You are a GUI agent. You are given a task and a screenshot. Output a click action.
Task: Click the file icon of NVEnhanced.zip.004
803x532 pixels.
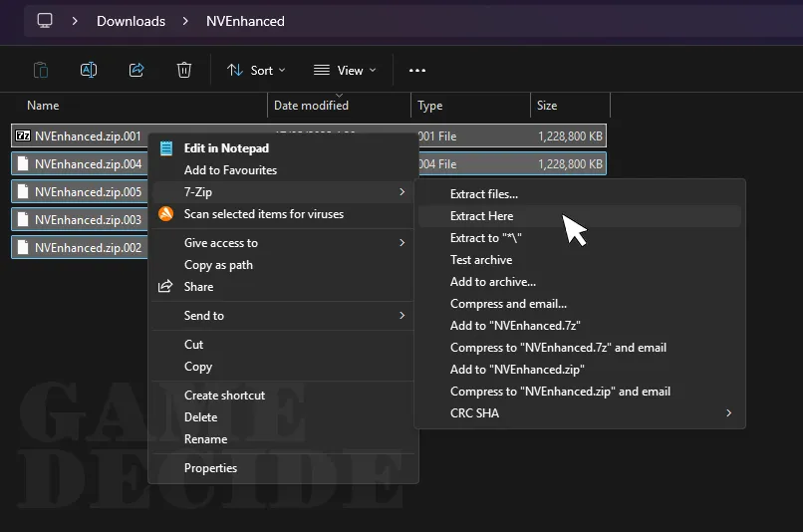coord(23,163)
